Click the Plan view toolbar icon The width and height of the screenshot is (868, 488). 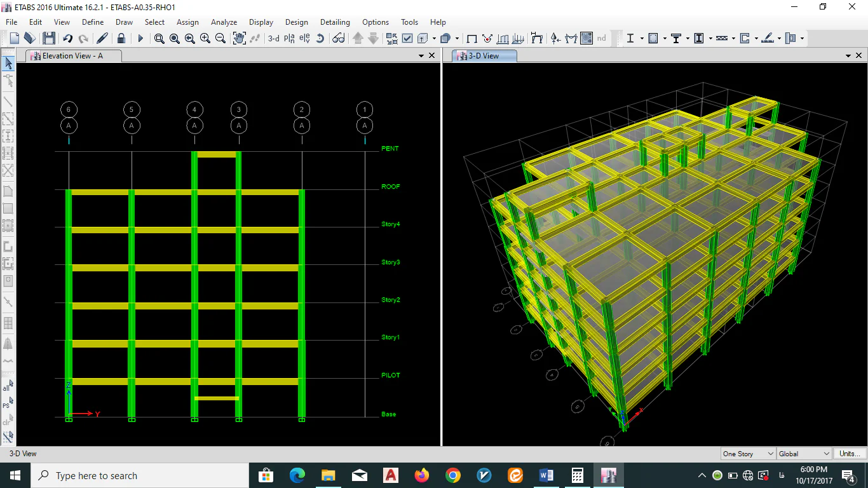coord(289,38)
